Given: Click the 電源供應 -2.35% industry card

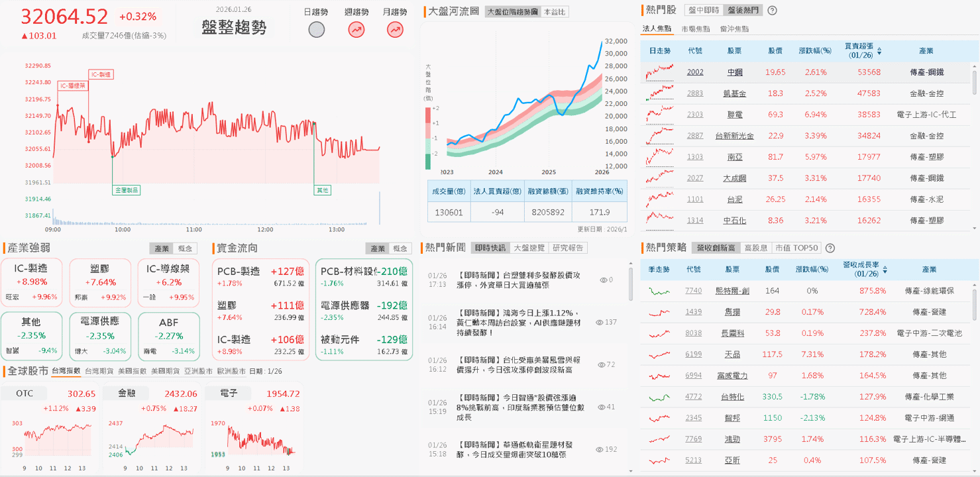Looking at the screenshot, I should click(100, 337).
